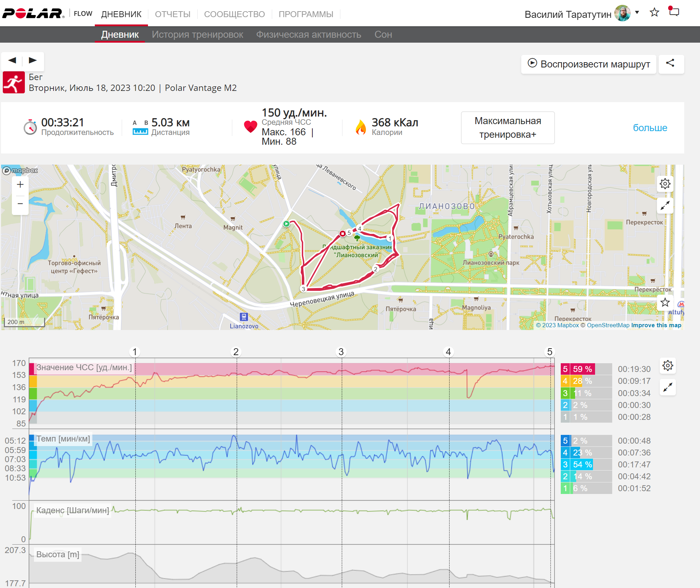Image resolution: width=700 pixels, height=588 pixels.
Task: Click the share route icon
Action: (x=671, y=64)
